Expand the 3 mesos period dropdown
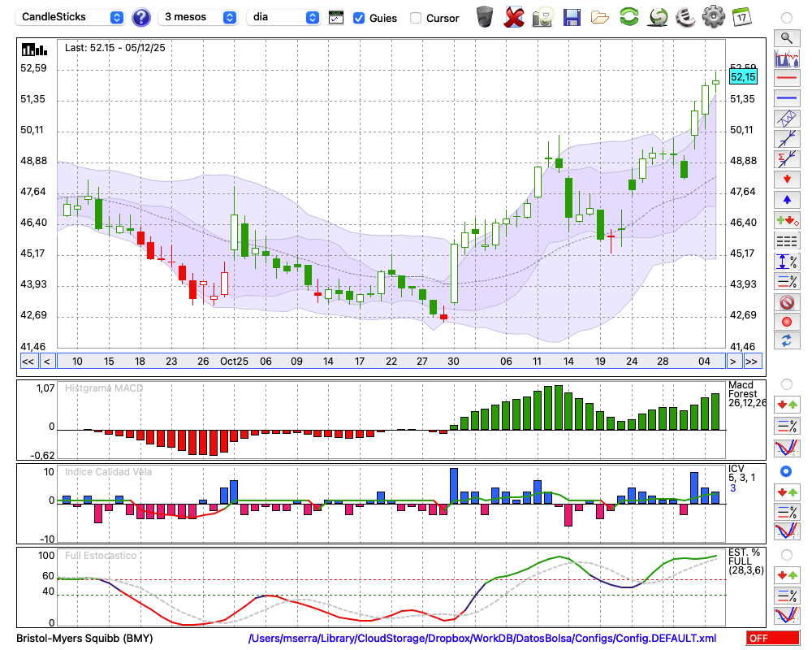The image size is (812, 650). click(x=198, y=17)
